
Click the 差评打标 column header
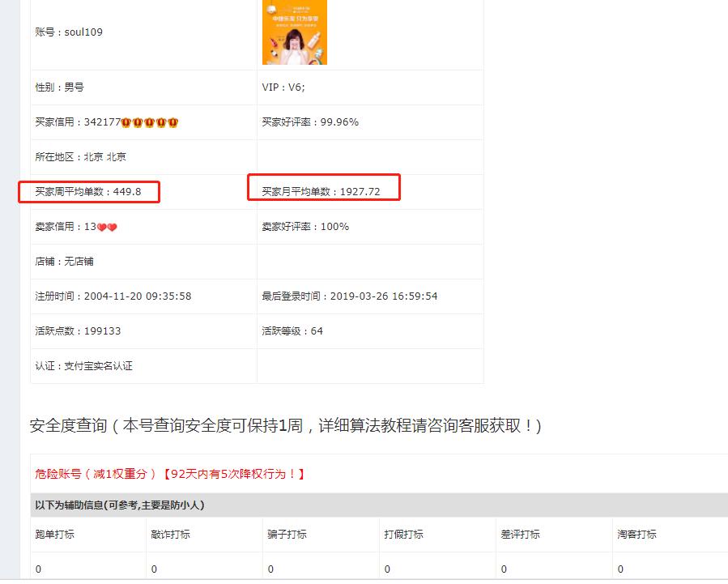point(521,535)
